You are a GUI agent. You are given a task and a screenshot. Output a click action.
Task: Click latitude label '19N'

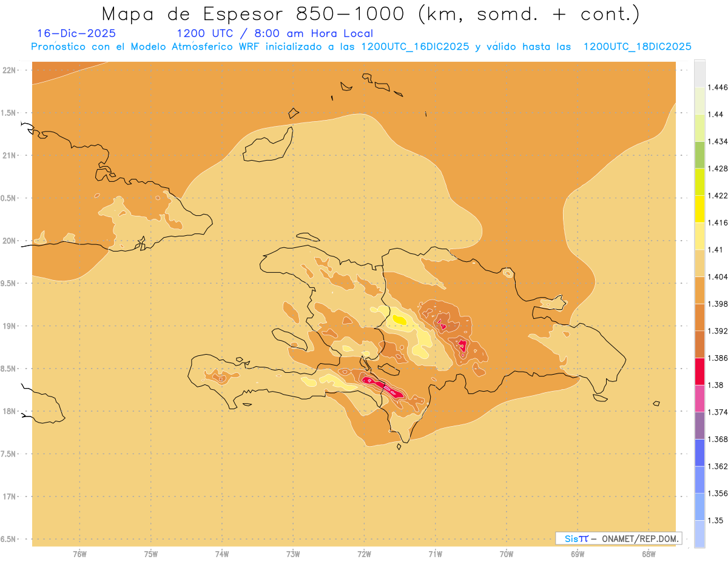pyautogui.click(x=9, y=326)
